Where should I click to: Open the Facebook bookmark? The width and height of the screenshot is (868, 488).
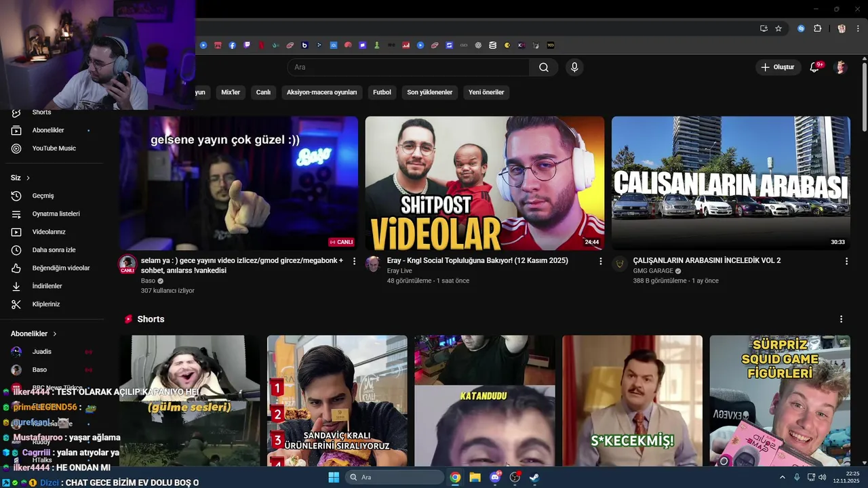pos(232,45)
